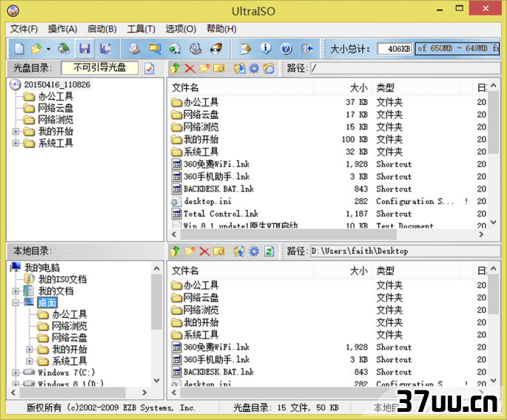Click the Open CD/DVD toolbar icon
Viewport: 507px width, 420px height.
(64, 49)
